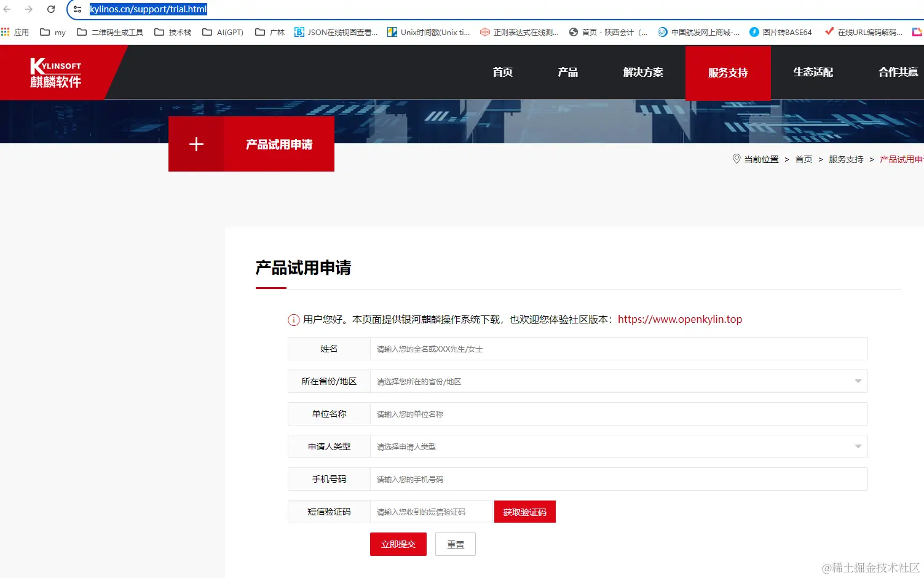Focus the 姓名 input field

point(618,349)
